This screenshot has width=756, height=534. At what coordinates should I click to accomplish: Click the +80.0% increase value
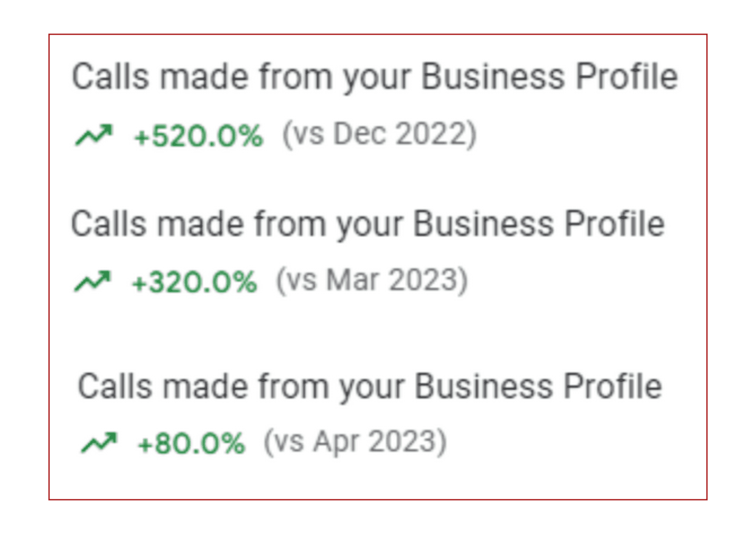click(191, 443)
